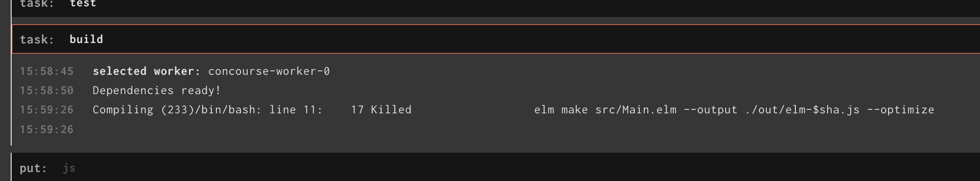The image size is (980, 181).
Task: Highlight the Compiling line via its 15:59:26 timestamp
Action: [46, 110]
